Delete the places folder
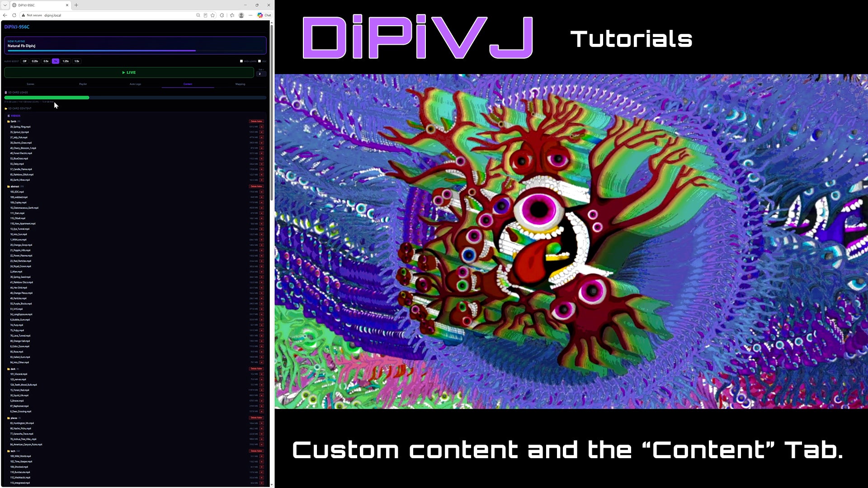Screen dimensions: 868x488 point(256,418)
